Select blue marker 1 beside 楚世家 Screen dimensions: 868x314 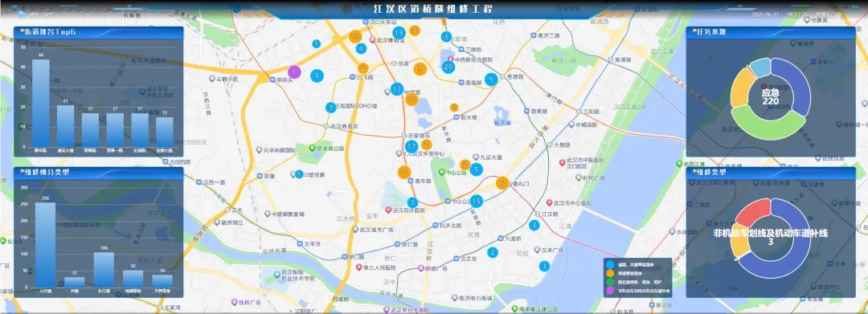point(299,174)
